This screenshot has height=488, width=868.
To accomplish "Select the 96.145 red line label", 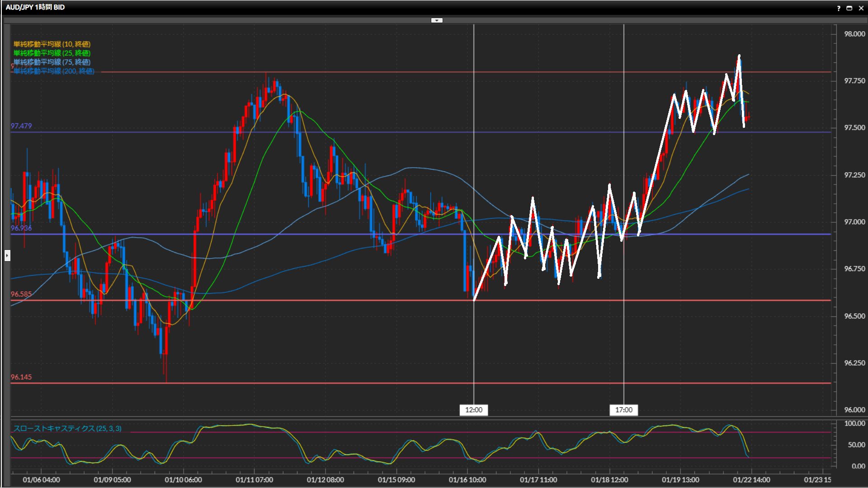I will click(x=21, y=377).
